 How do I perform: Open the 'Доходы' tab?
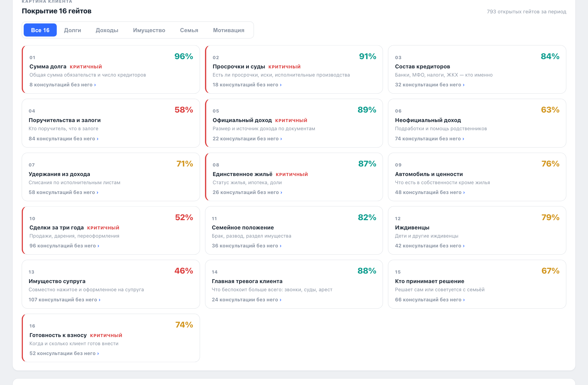107,30
